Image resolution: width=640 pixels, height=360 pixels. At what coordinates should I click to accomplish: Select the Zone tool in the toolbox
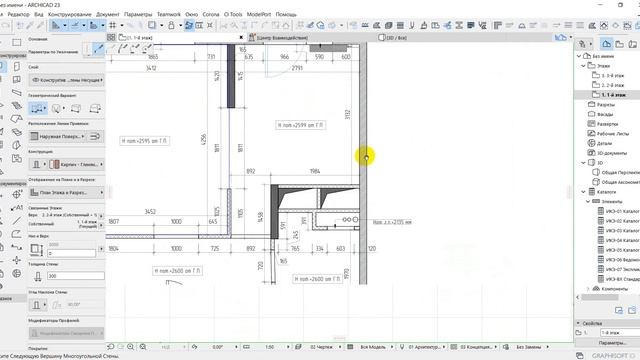click(17, 158)
